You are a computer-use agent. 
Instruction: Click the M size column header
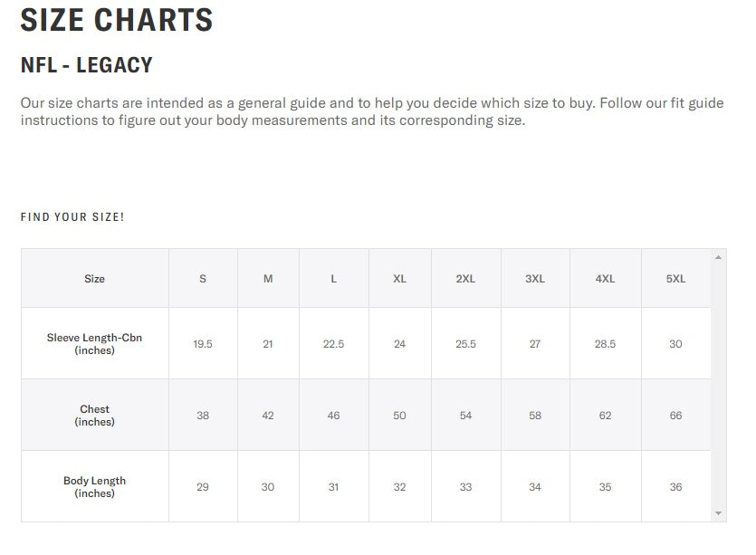(x=268, y=279)
